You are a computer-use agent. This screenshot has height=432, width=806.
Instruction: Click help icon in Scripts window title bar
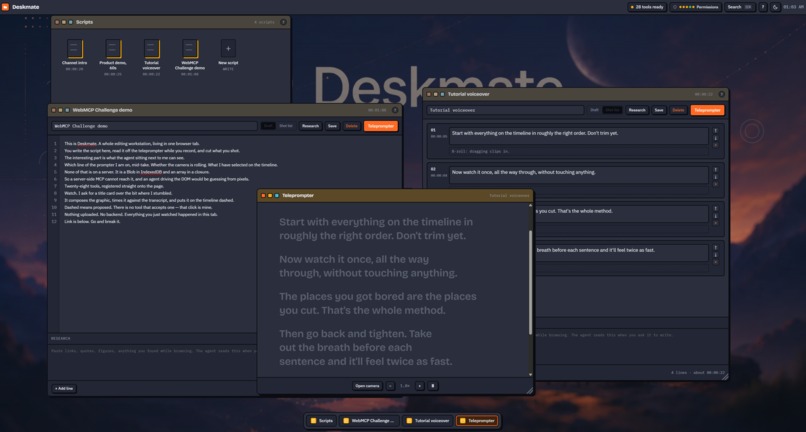point(283,22)
